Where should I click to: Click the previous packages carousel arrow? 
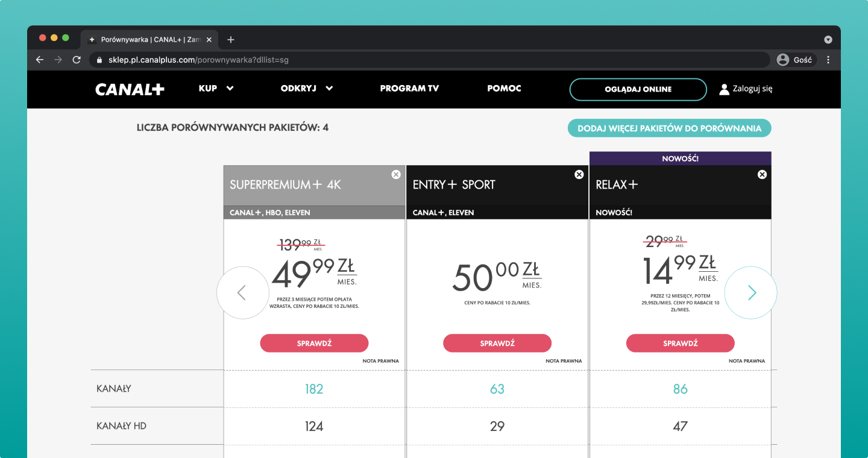[x=242, y=293]
